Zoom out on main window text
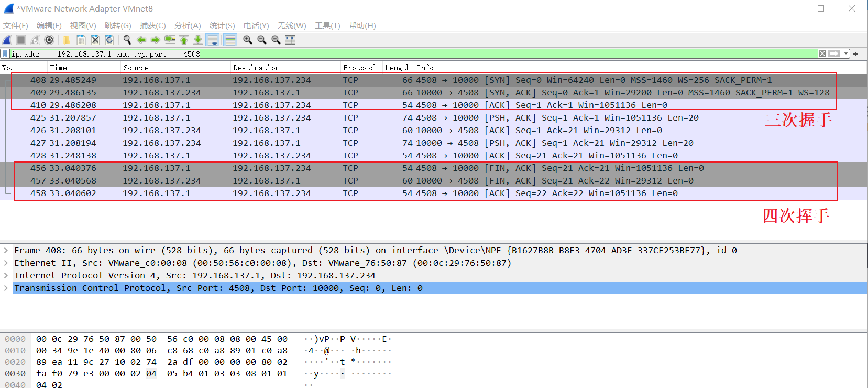 tap(262, 40)
